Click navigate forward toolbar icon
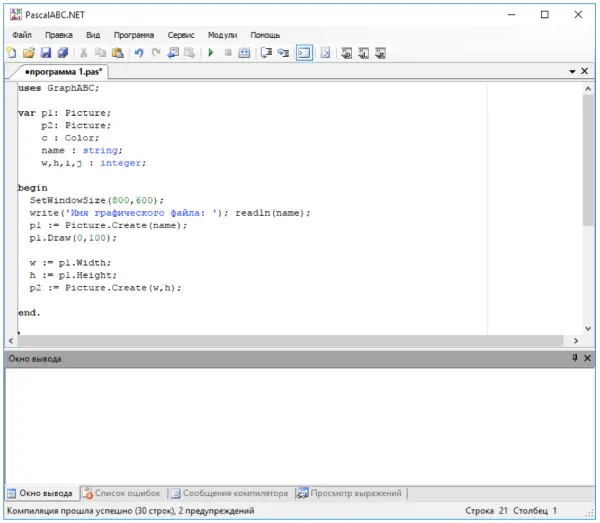600x523 pixels. pos(189,53)
